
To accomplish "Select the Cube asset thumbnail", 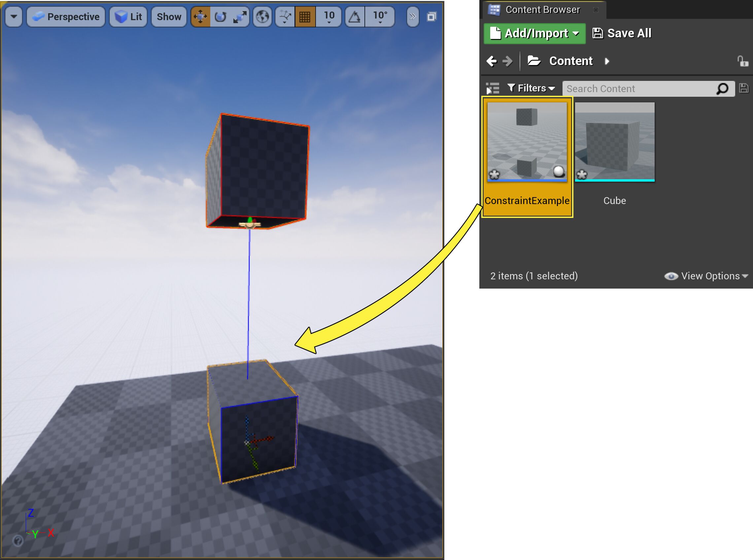I will (614, 142).
